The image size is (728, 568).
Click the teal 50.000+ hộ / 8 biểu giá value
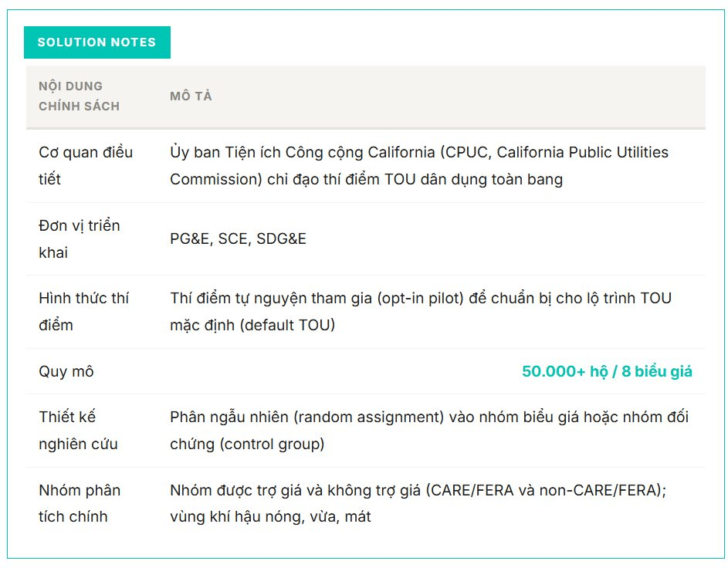click(607, 371)
